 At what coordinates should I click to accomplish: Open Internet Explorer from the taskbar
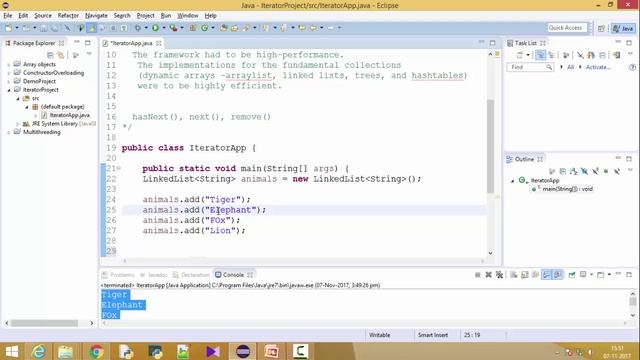pos(39,351)
